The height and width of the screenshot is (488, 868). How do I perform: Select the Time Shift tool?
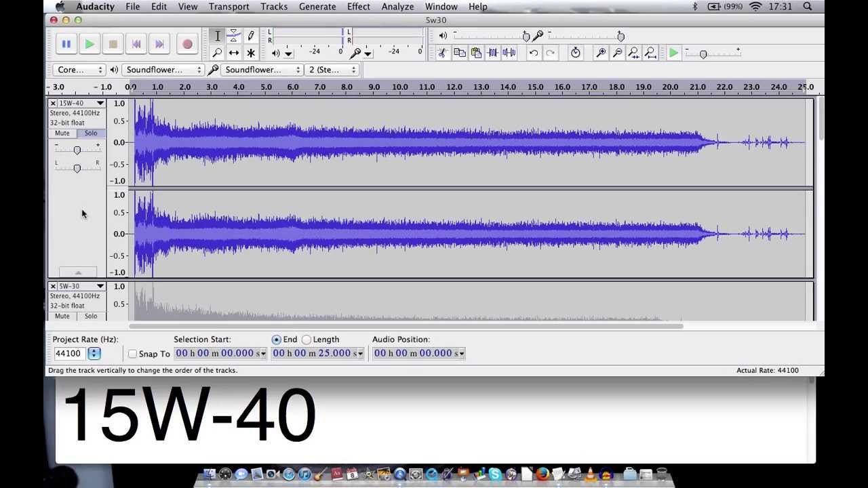(x=234, y=53)
